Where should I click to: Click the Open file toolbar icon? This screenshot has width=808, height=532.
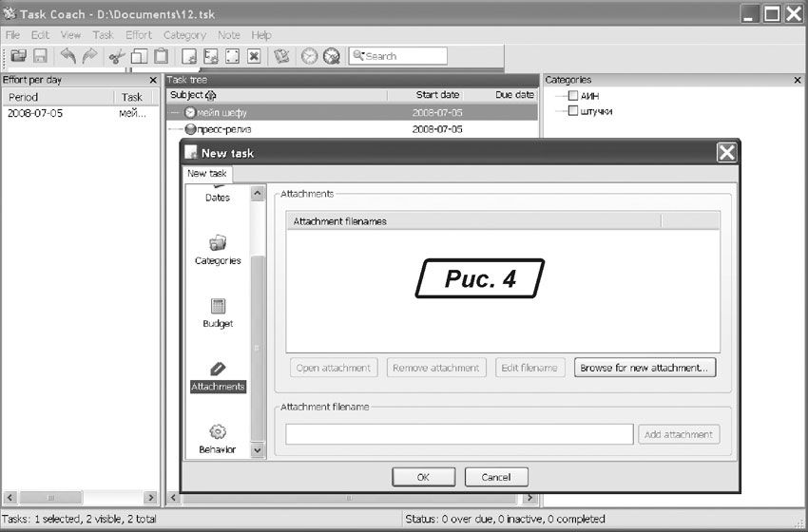[18, 57]
